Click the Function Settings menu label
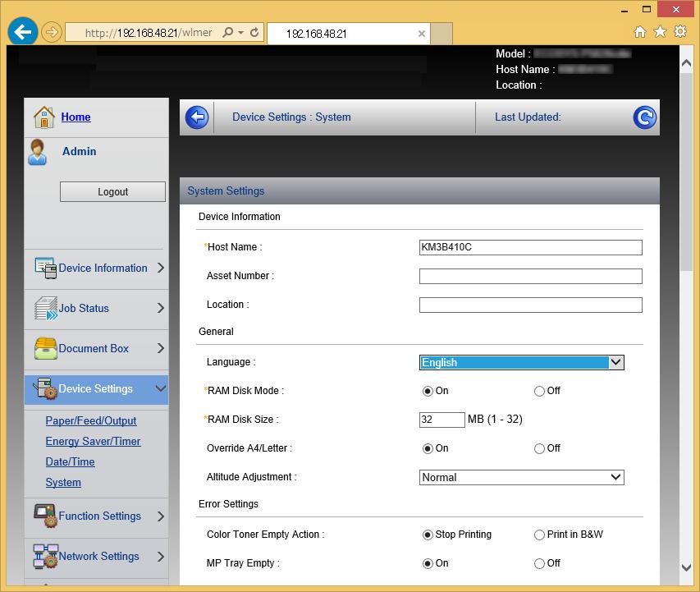This screenshot has height=592, width=700. 100,516
